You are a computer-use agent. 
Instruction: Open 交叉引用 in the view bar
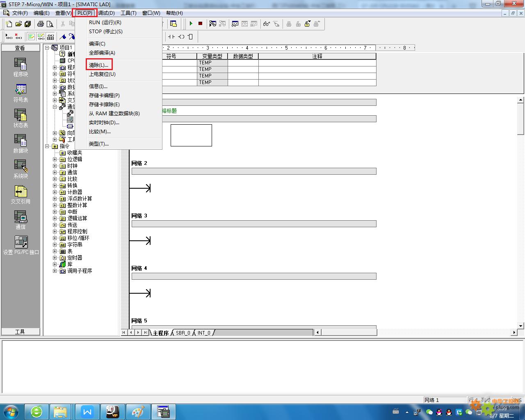21,194
